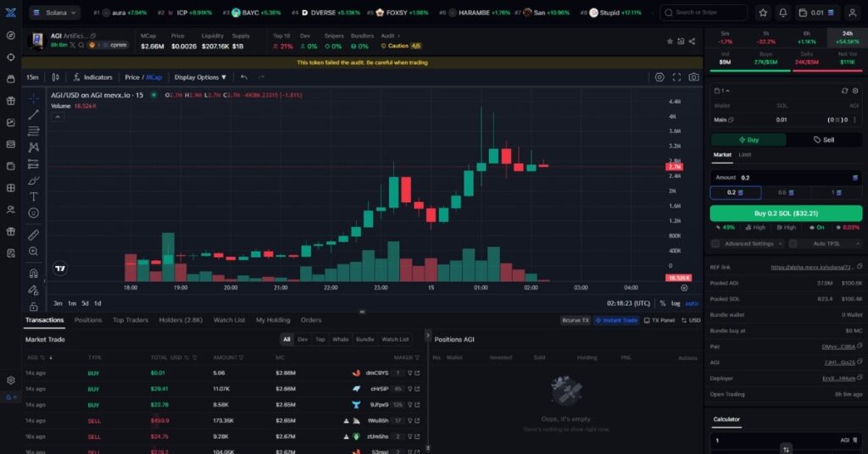Screen dimensions: 868x454
Task: Select the Text annotation tool
Action: 34,197
